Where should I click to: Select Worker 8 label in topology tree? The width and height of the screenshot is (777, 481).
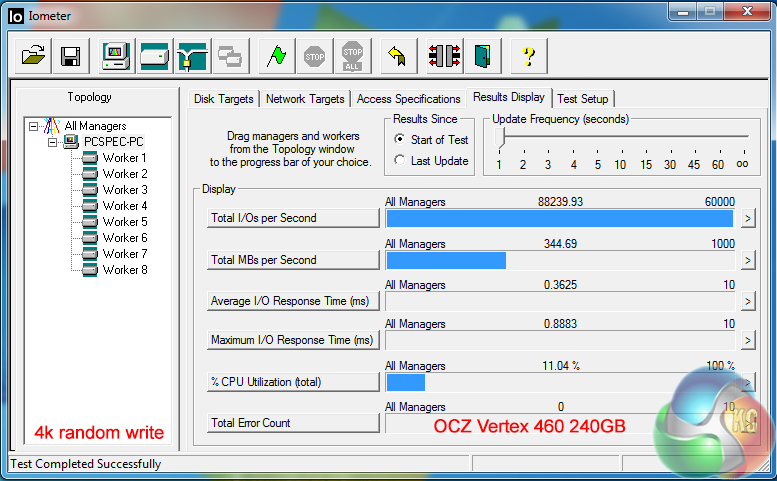coord(124,270)
